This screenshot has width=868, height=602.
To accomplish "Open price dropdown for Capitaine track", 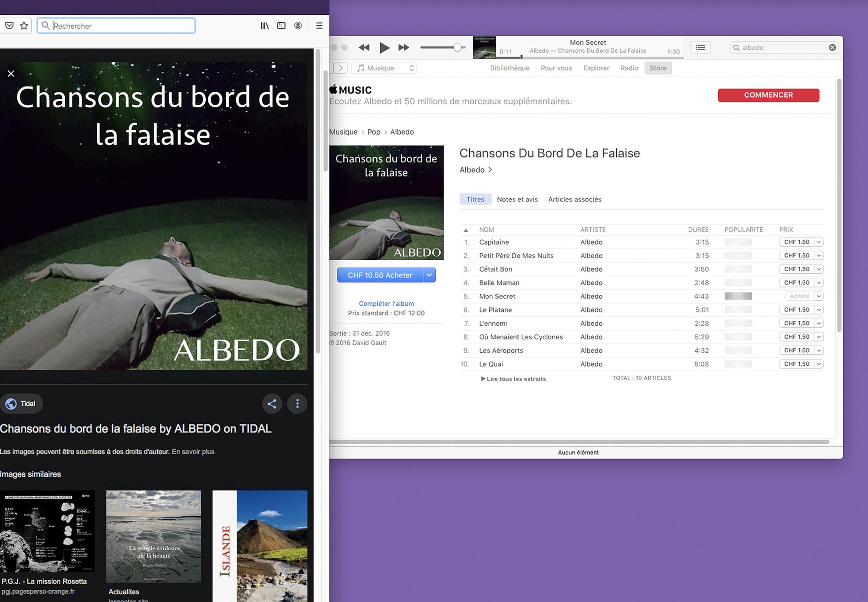I will [x=819, y=242].
